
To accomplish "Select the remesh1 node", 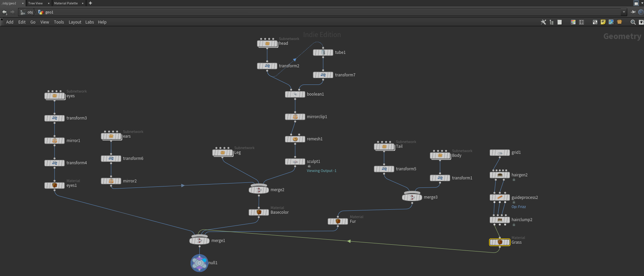I will (x=295, y=139).
